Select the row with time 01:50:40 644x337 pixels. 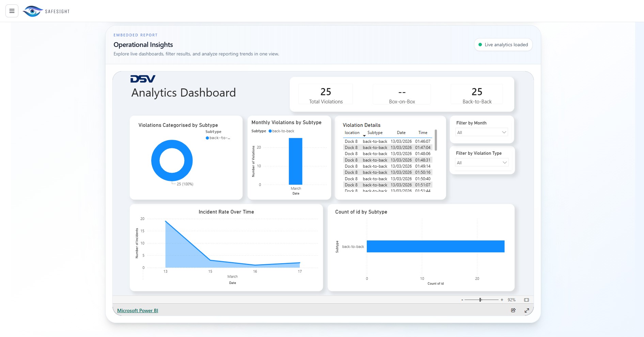(x=388, y=179)
